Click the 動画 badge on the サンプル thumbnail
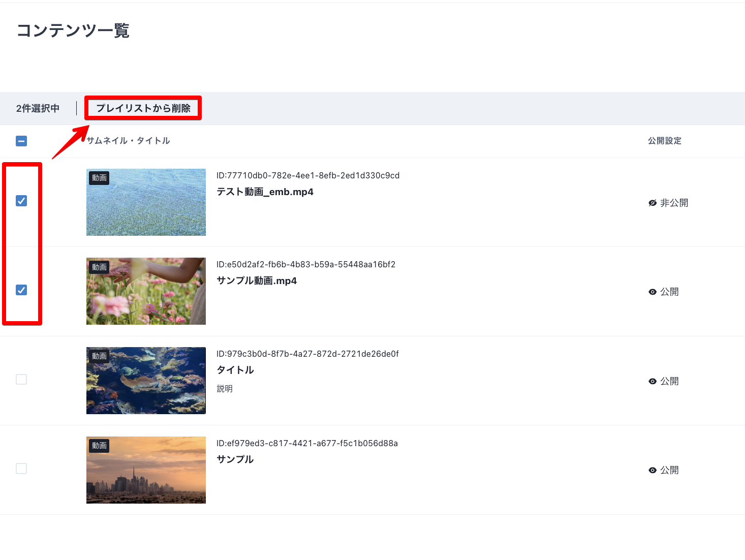745x560 pixels. click(99, 446)
